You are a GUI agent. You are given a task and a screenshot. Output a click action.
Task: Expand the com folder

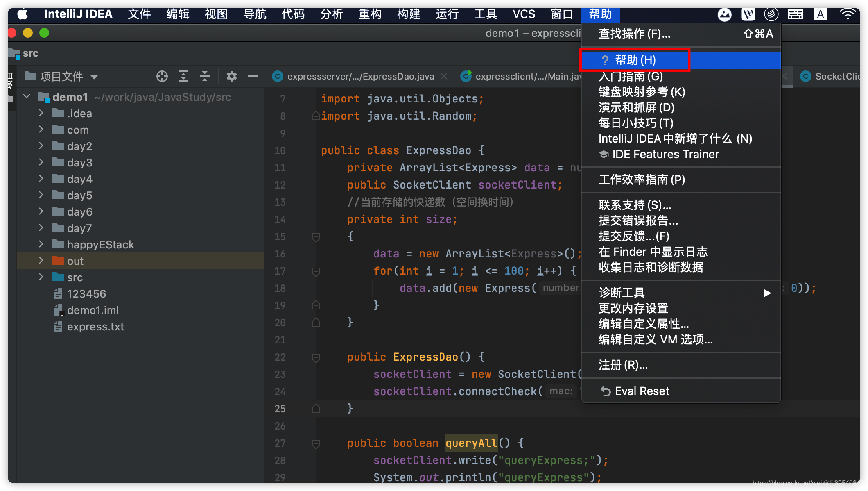click(x=41, y=130)
